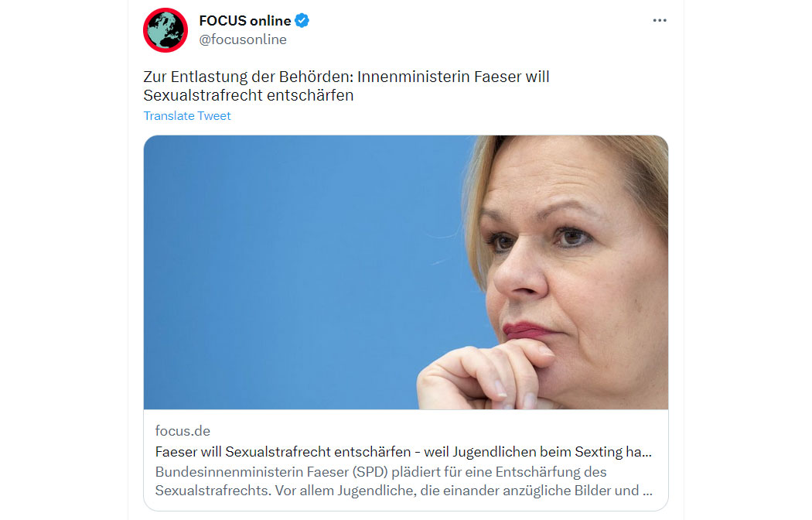Click Translate Tweet link
Image resolution: width=812 pixels, height=520 pixels.
187,115
